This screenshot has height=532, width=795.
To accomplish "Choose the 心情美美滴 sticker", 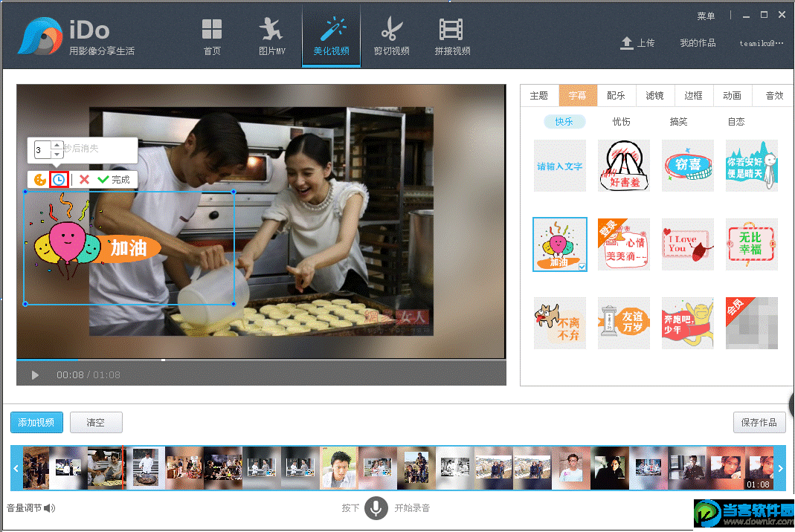I will click(x=624, y=244).
